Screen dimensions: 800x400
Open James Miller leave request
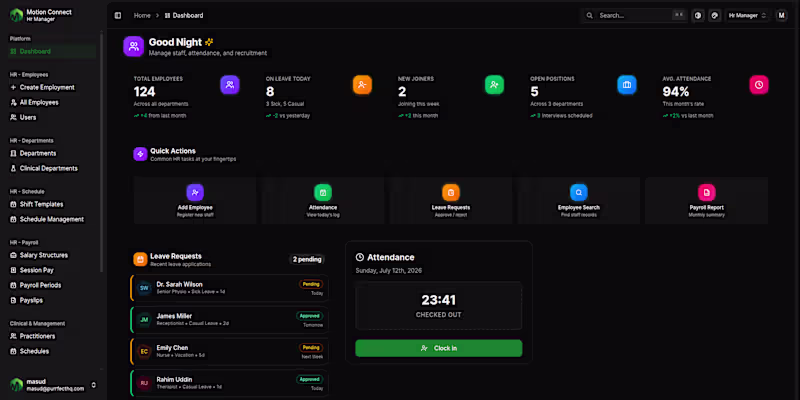tap(230, 320)
